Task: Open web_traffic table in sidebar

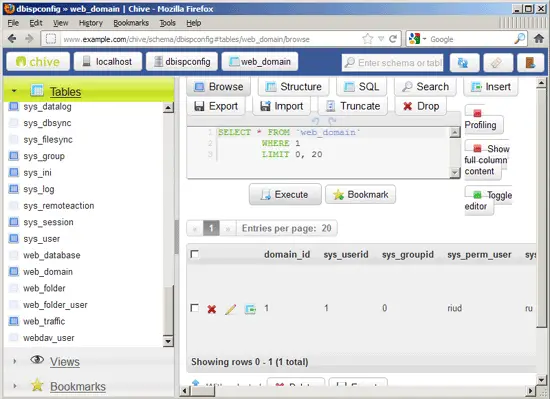Action: pyautogui.click(x=44, y=321)
